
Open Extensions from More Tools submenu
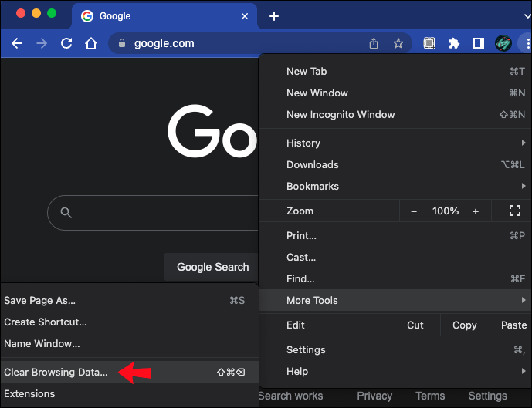129,394
